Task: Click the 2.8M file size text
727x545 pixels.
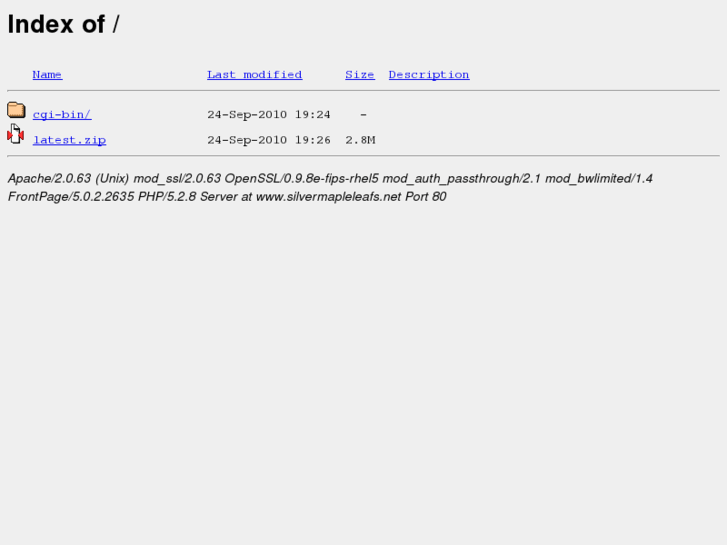Action: click(x=360, y=140)
